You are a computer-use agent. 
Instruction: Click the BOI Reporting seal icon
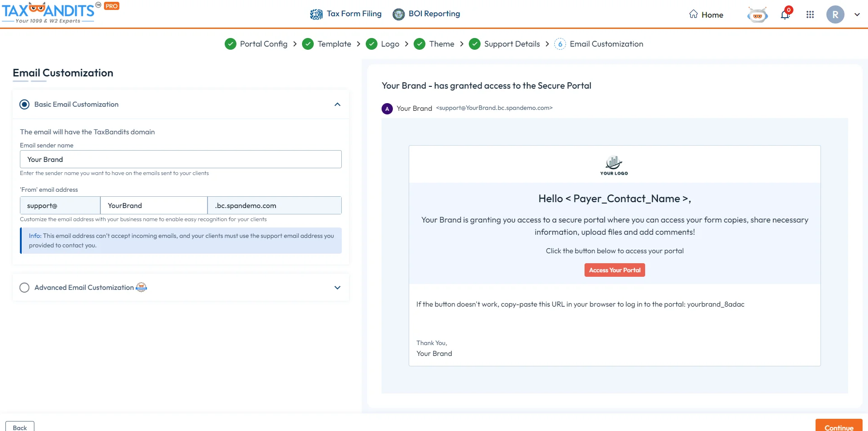[x=398, y=14]
